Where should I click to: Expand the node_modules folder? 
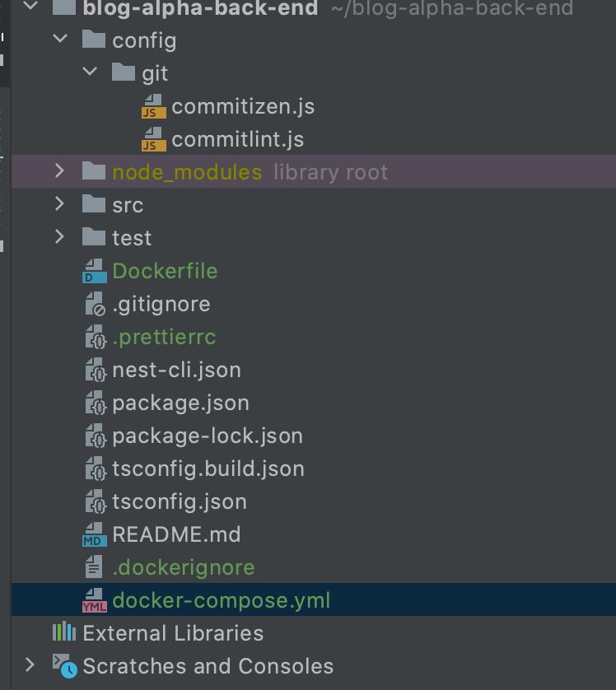59,170
